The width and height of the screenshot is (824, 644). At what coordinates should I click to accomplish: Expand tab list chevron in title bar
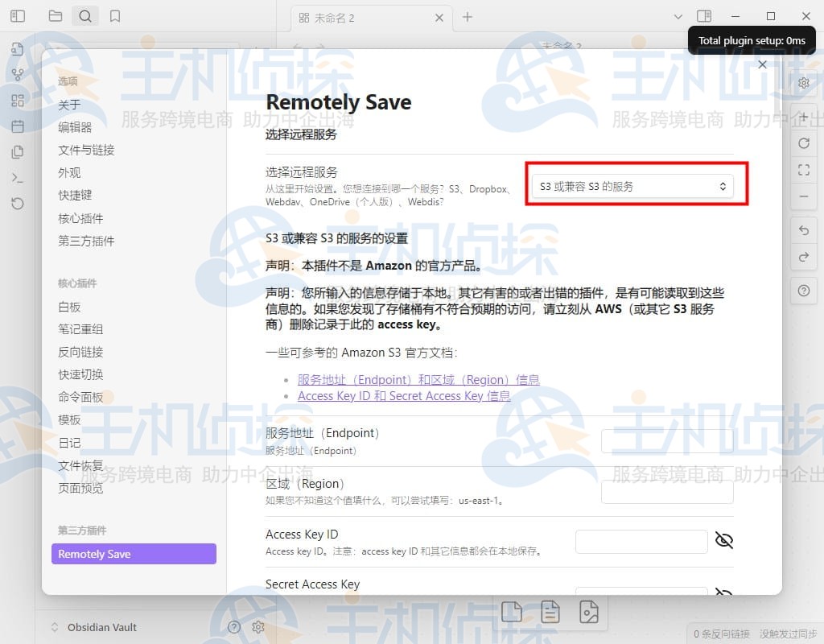678,17
